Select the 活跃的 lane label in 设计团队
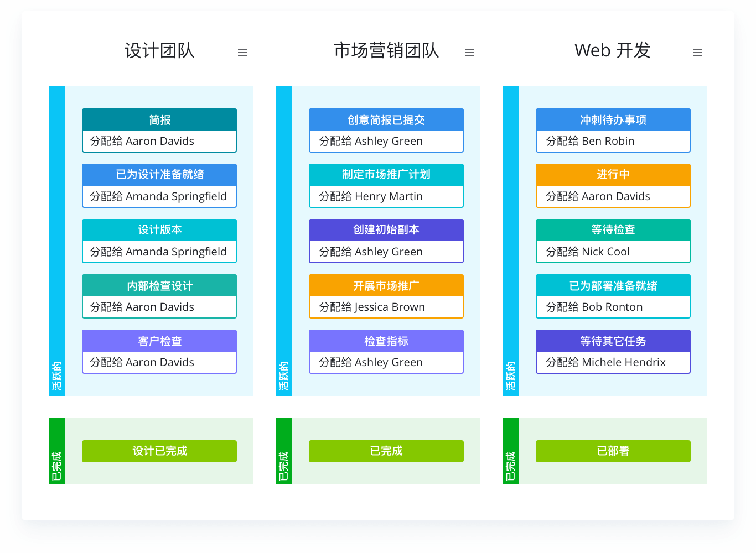This screenshot has width=756, height=553. (x=57, y=376)
